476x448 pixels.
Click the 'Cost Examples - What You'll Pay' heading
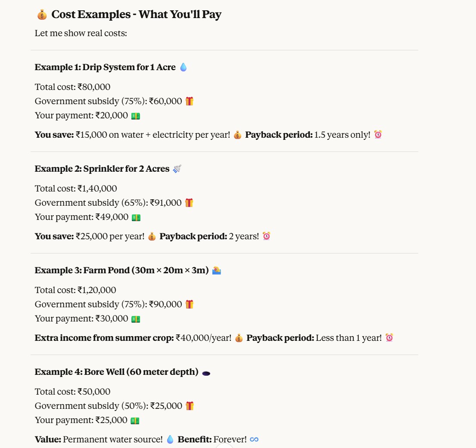tap(136, 15)
